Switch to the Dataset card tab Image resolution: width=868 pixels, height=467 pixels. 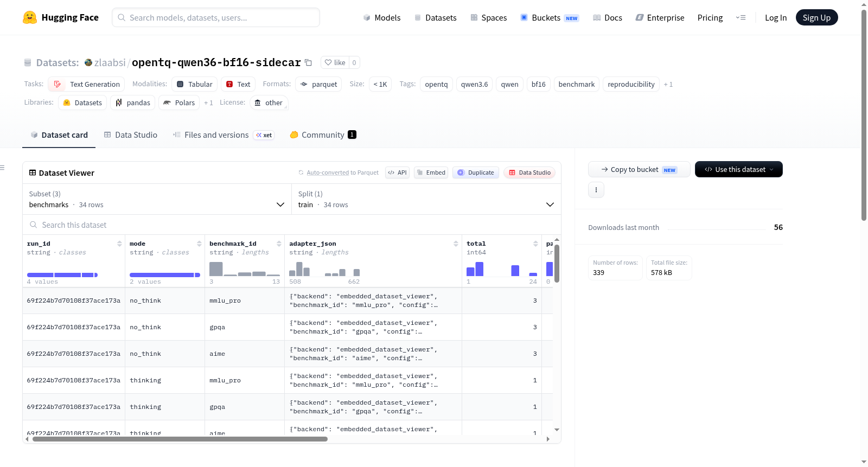59,135
